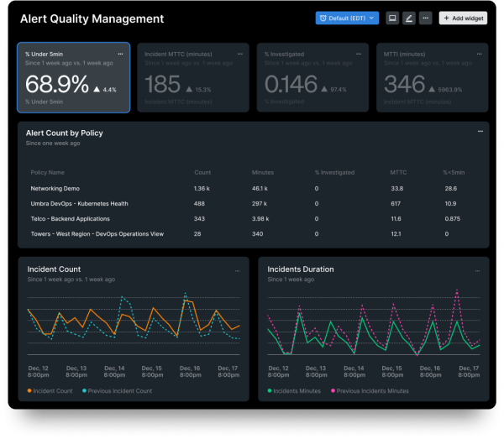Open the Incident MTTC widget ellipsis menu

(x=241, y=53)
